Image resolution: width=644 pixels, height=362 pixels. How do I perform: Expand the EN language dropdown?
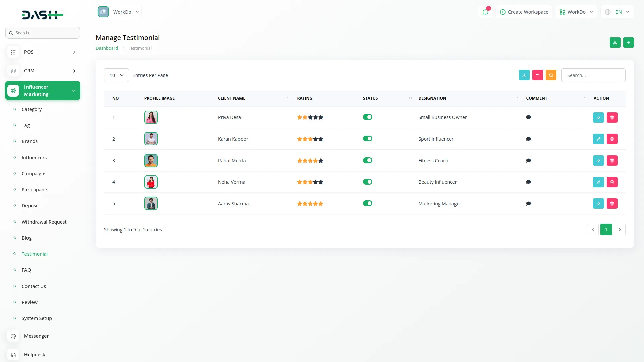pos(618,12)
